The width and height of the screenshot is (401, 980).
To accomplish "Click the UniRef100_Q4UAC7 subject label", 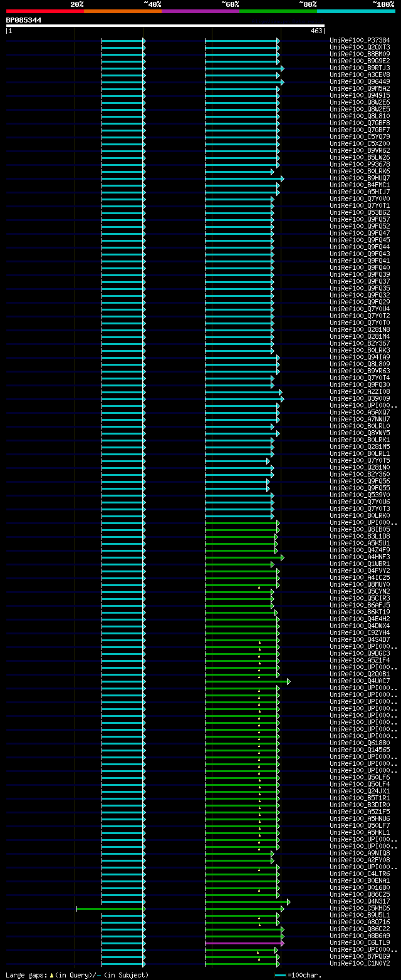I will tap(360, 681).
